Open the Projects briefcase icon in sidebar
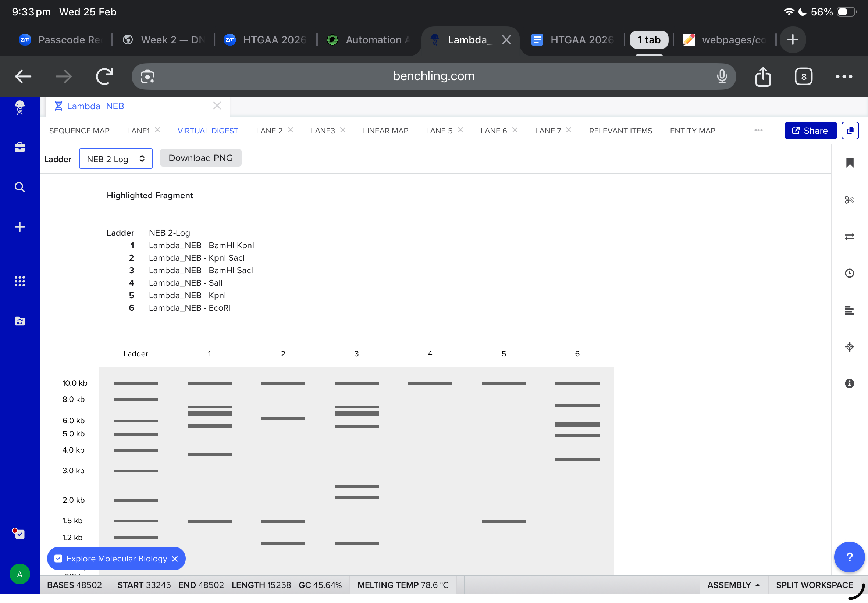The image size is (868, 603). (19, 147)
